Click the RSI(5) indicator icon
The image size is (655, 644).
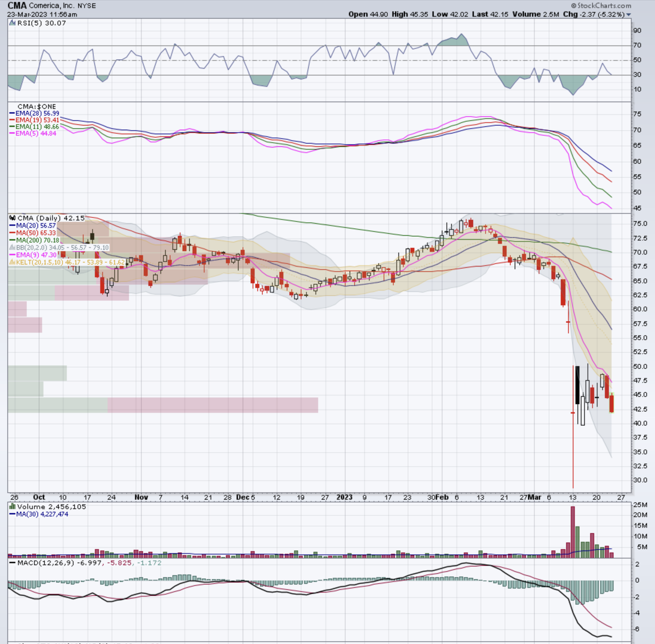(12, 23)
